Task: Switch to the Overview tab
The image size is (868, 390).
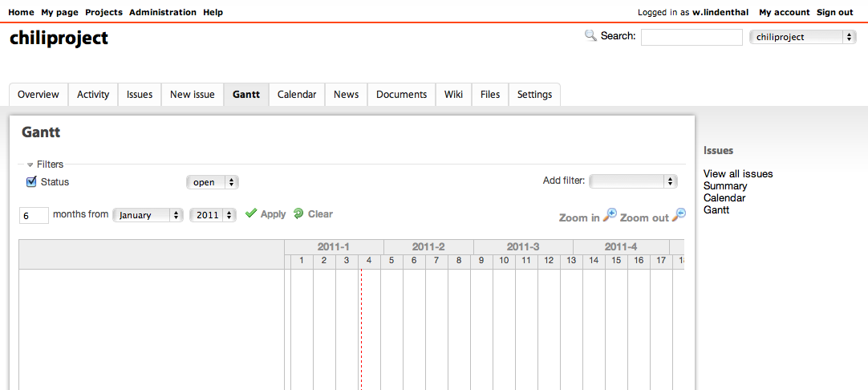Action: [x=39, y=95]
